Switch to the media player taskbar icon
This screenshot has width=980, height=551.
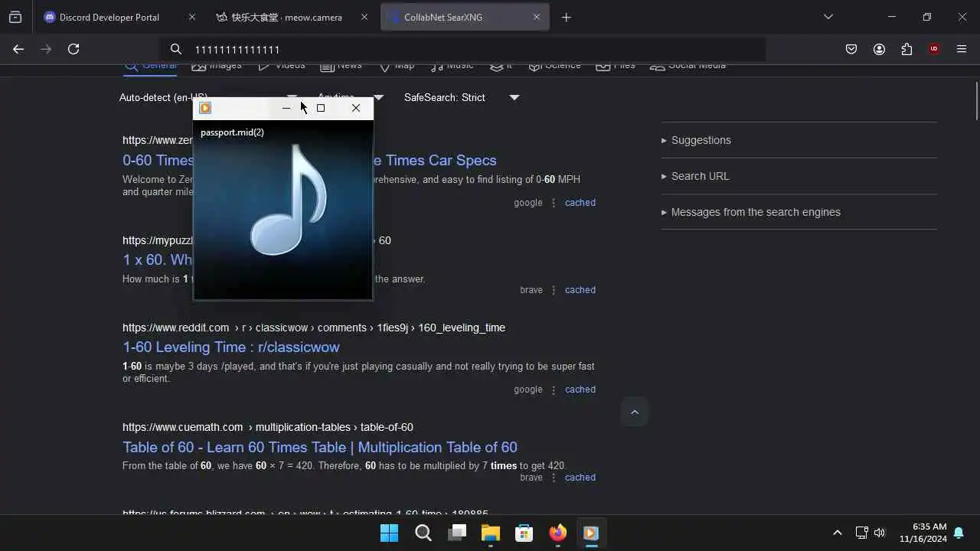(x=591, y=533)
